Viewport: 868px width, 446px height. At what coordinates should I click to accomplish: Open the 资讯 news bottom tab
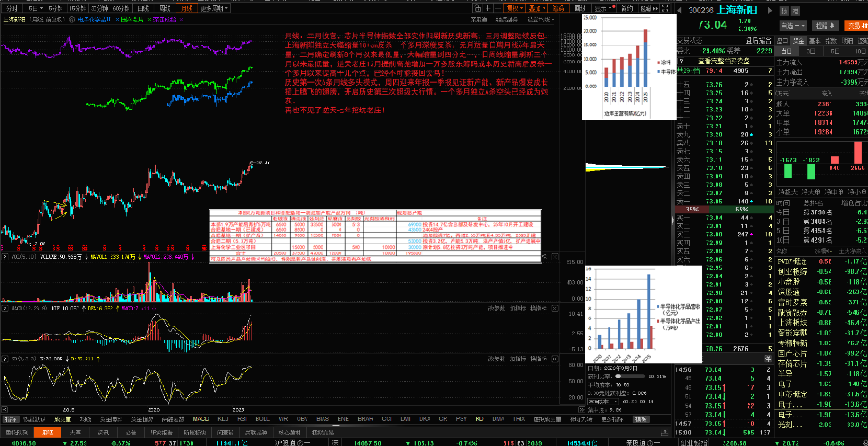pyautogui.click(x=103, y=431)
